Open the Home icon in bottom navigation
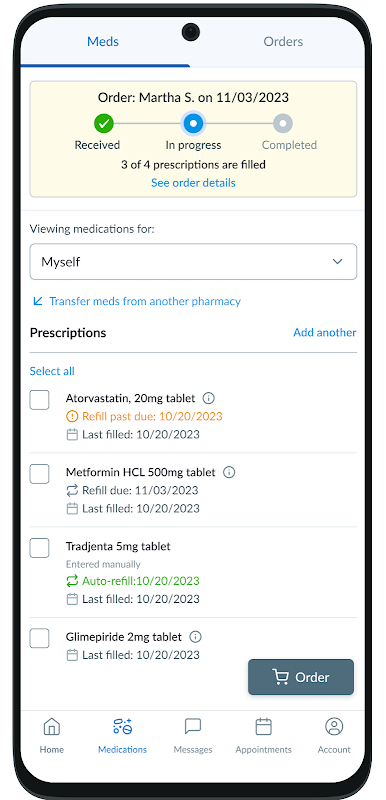Viewport: 386px width, 800px height. point(52,727)
